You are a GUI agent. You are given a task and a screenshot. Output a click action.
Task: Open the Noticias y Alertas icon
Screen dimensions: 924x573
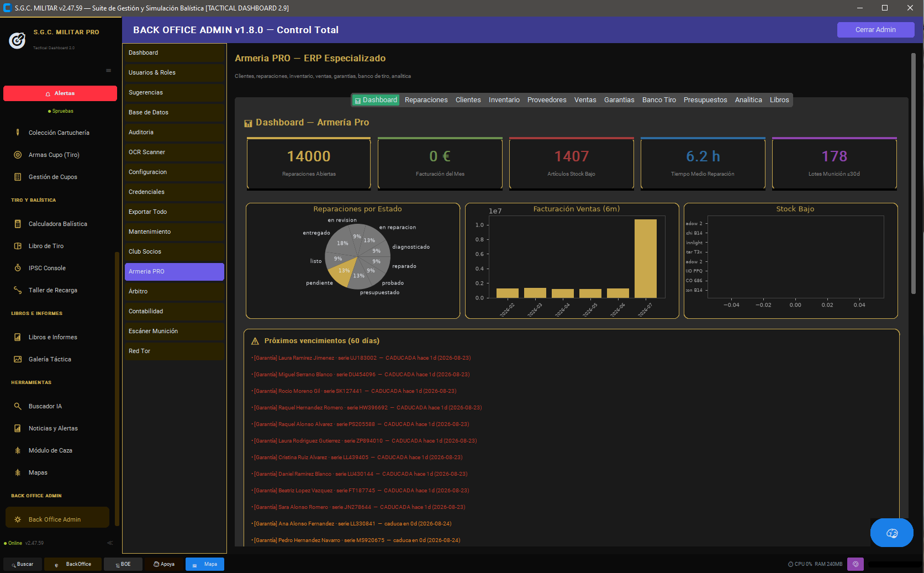(18, 428)
